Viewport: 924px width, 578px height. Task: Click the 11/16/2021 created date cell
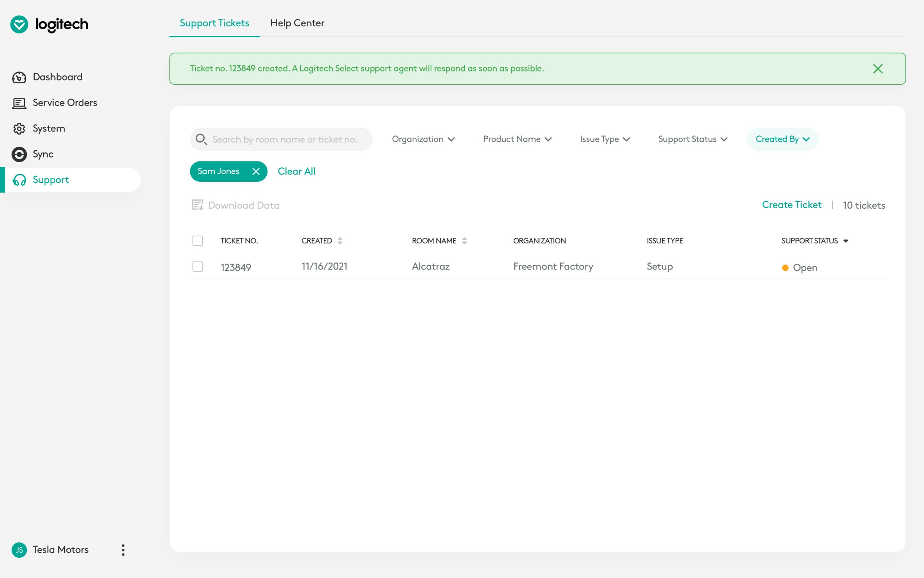point(324,267)
